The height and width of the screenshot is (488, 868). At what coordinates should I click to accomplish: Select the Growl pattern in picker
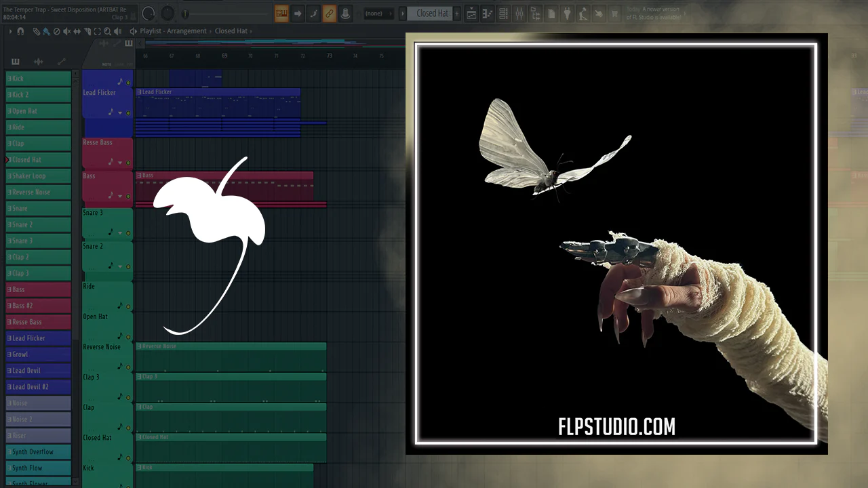[x=39, y=354]
